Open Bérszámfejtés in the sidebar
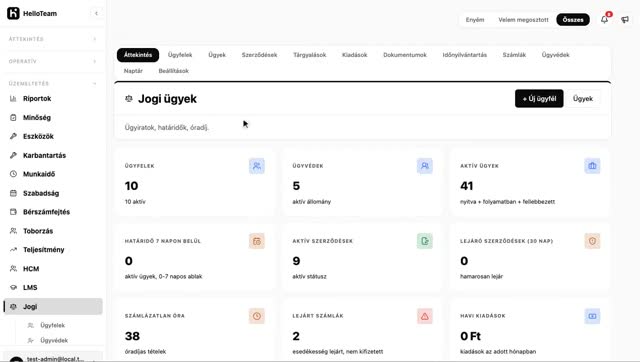The image size is (640, 362). [53, 212]
